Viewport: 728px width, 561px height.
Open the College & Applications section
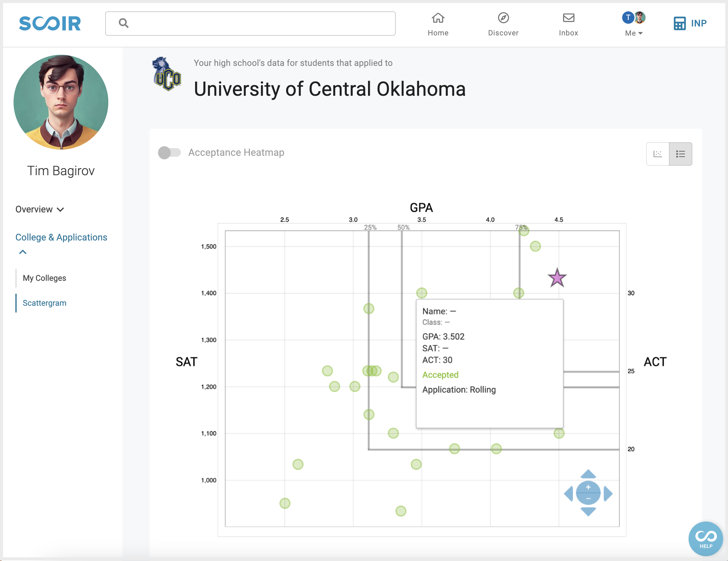point(61,237)
